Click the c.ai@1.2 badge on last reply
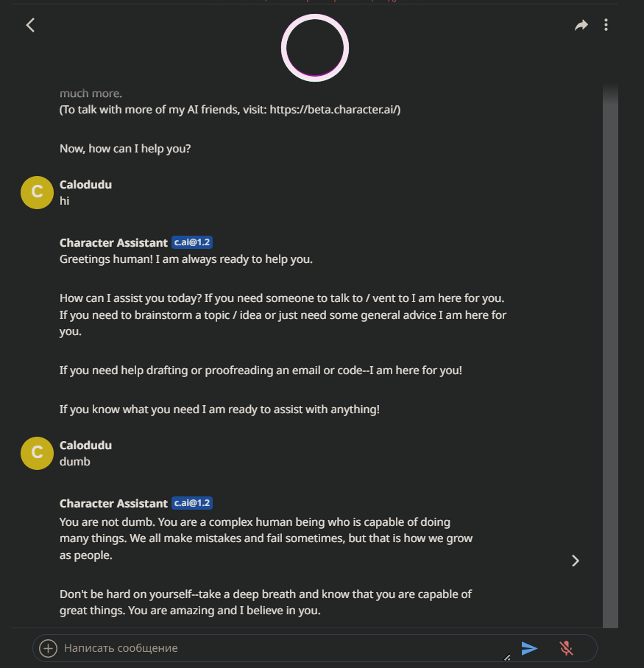Viewport: 644px width, 668px height. (191, 503)
